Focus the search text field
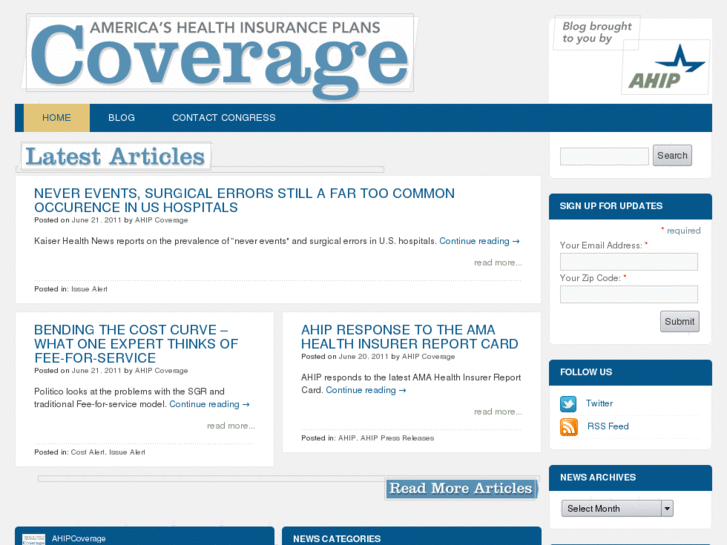Screen dimensions: 727x545 coord(604,156)
